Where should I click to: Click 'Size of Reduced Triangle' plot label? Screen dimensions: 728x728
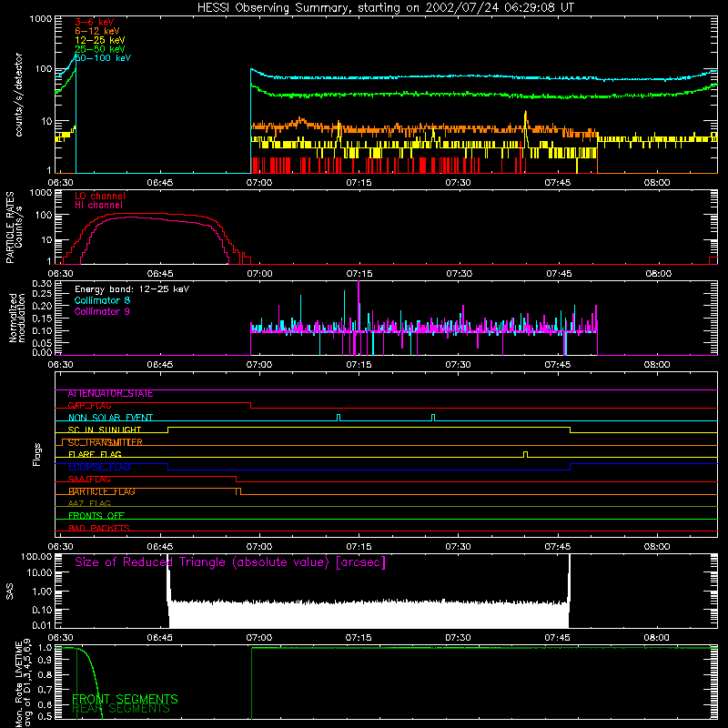(230, 562)
